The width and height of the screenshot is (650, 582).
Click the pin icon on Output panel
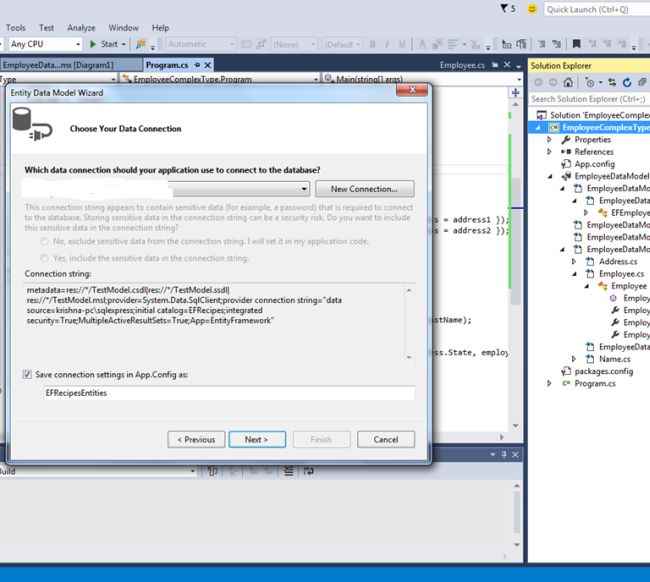click(x=504, y=454)
